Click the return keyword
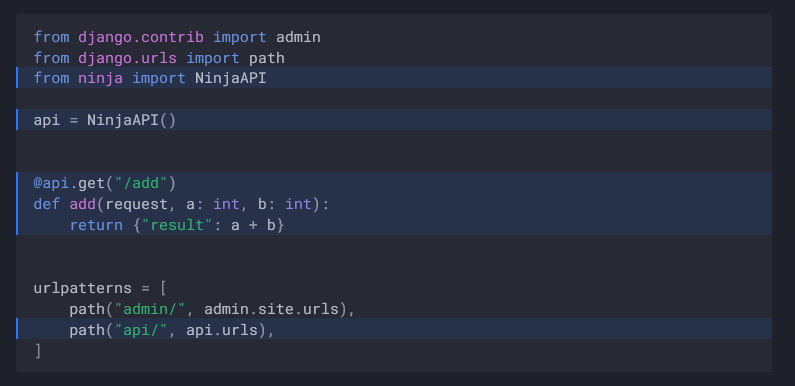This screenshot has height=386, width=795. click(x=96, y=225)
